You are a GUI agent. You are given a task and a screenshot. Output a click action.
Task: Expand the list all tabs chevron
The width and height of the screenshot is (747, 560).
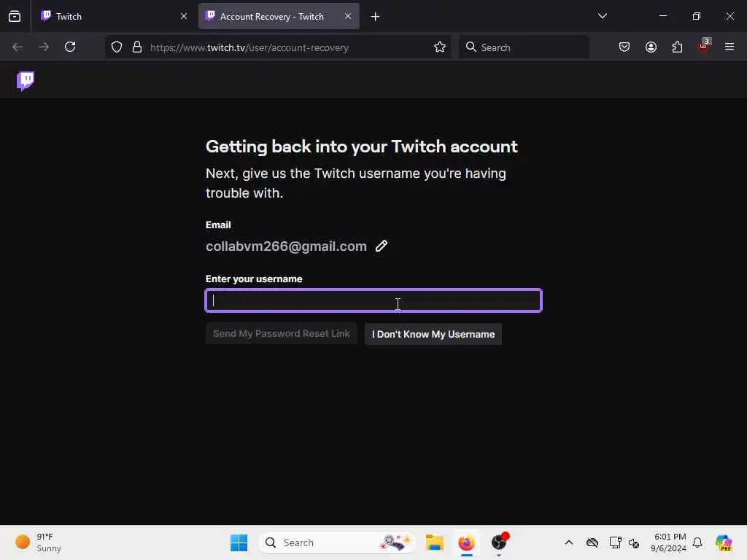point(602,16)
